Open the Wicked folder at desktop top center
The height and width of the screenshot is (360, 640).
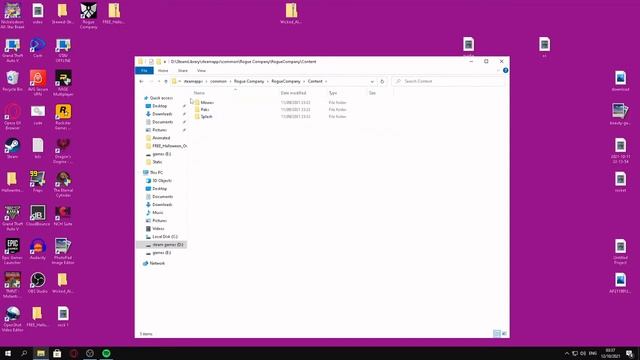291,13
